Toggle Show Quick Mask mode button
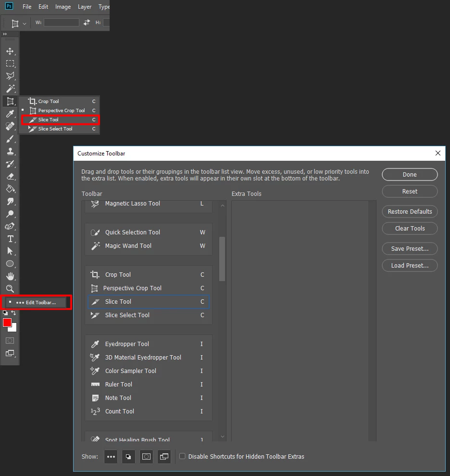This screenshot has height=476, width=450. (147, 457)
